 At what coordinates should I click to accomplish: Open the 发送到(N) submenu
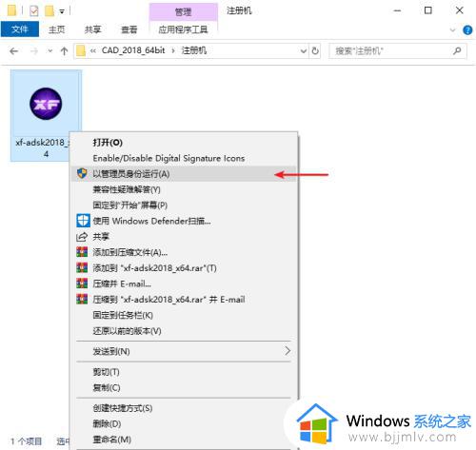[x=184, y=351]
